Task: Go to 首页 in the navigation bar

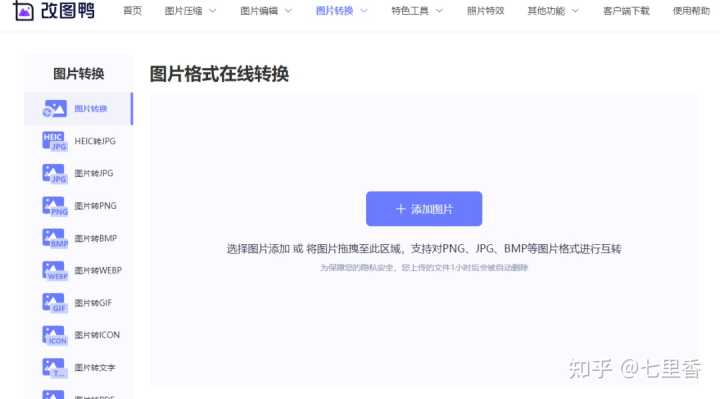Action: click(x=133, y=11)
